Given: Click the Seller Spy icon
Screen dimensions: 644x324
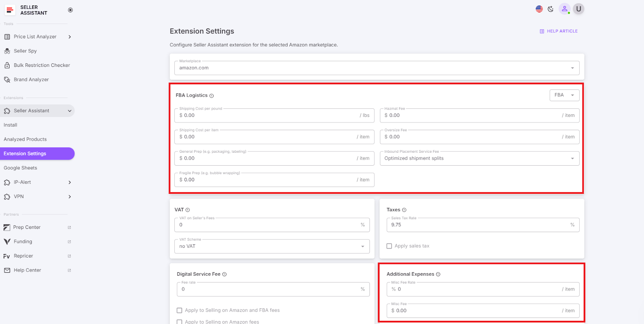Looking at the screenshot, I should click(7, 51).
